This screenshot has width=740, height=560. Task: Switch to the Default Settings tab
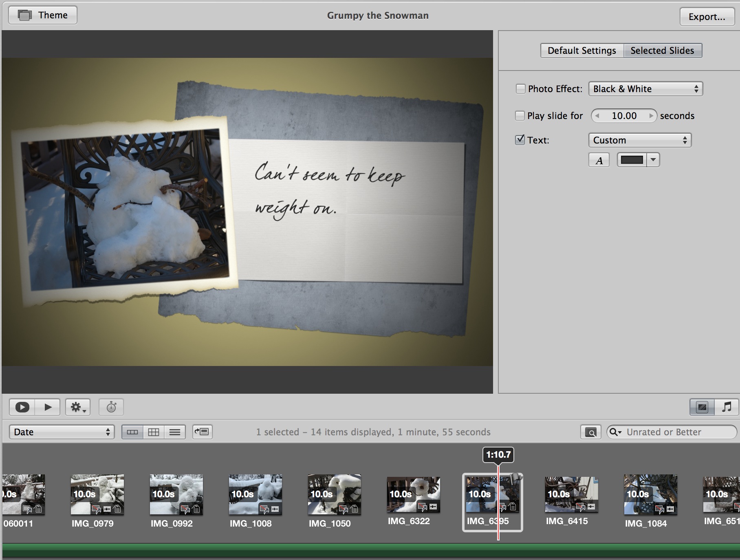pyautogui.click(x=581, y=51)
